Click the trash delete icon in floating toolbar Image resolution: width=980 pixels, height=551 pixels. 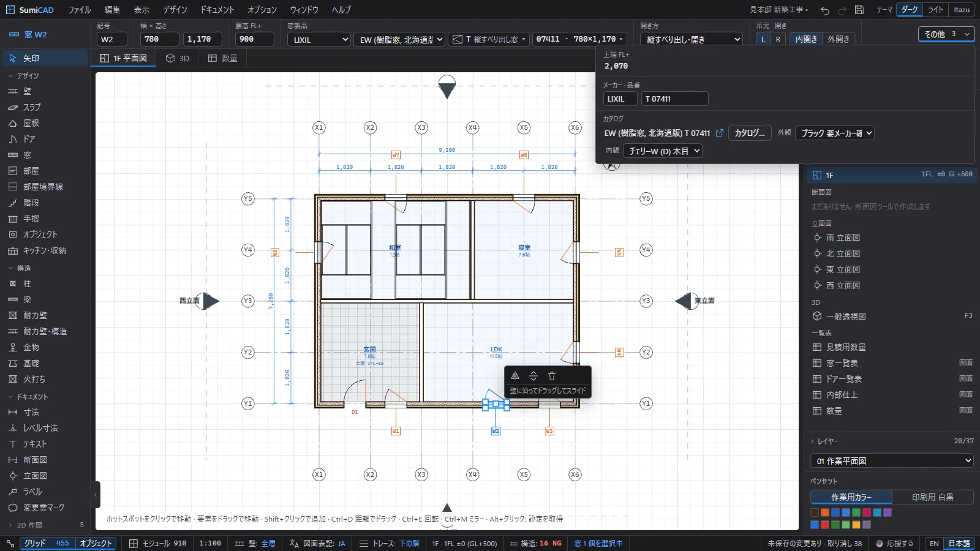(552, 376)
